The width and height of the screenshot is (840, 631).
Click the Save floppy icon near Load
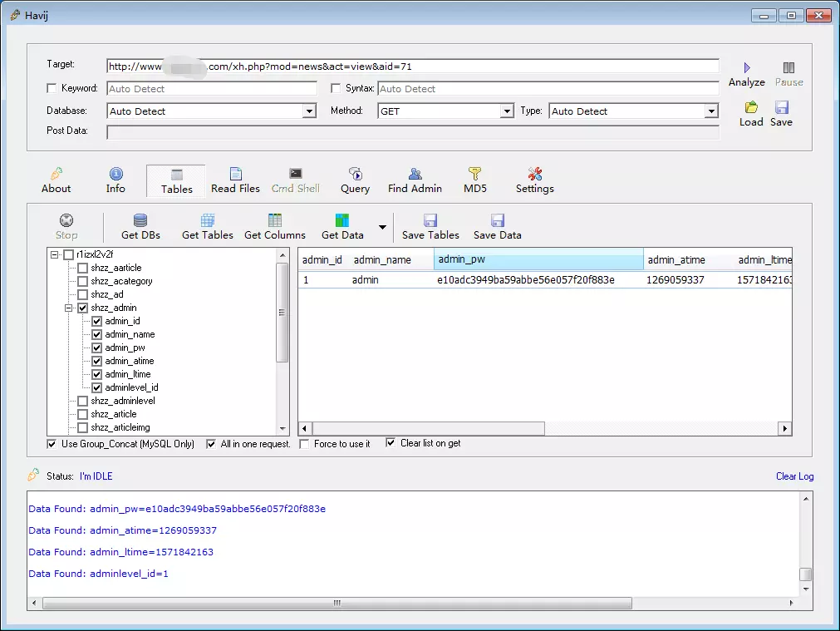(782, 107)
